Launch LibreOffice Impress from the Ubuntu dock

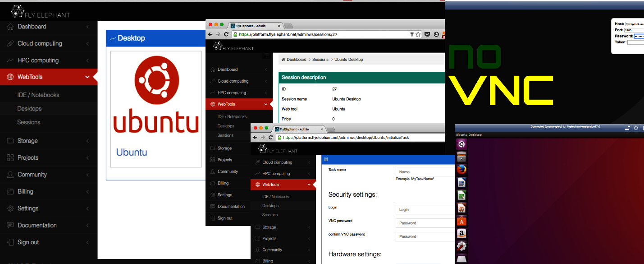(461, 208)
